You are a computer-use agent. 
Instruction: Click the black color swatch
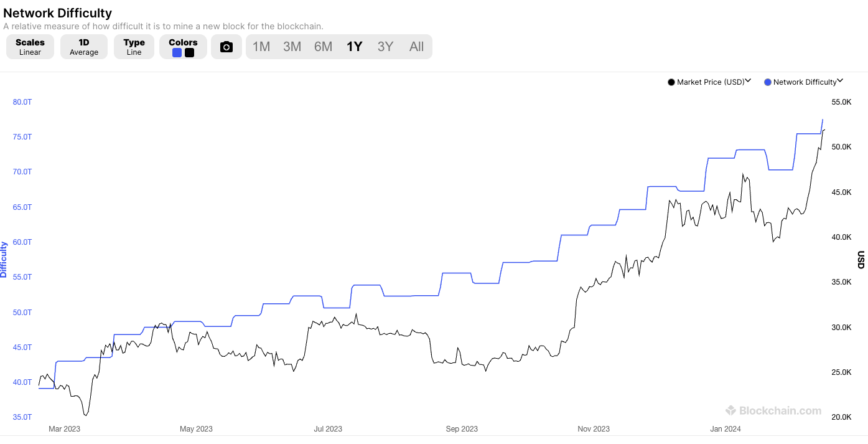189,53
